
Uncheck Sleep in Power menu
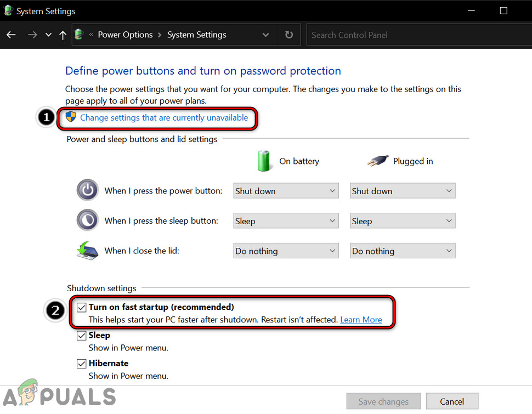[x=82, y=335]
